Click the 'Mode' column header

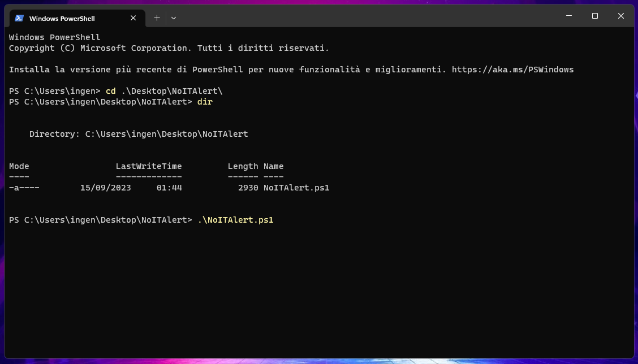19,166
